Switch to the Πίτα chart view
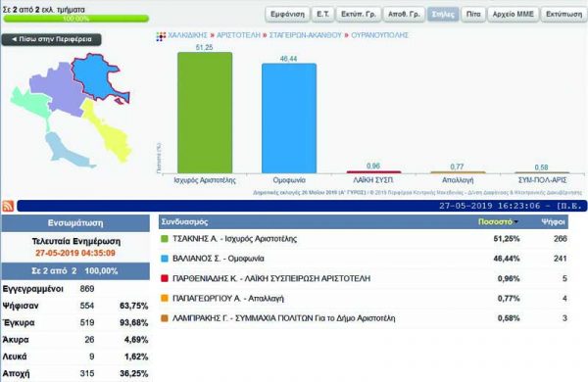Image resolution: width=588 pixels, height=382 pixels. [473, 15]
